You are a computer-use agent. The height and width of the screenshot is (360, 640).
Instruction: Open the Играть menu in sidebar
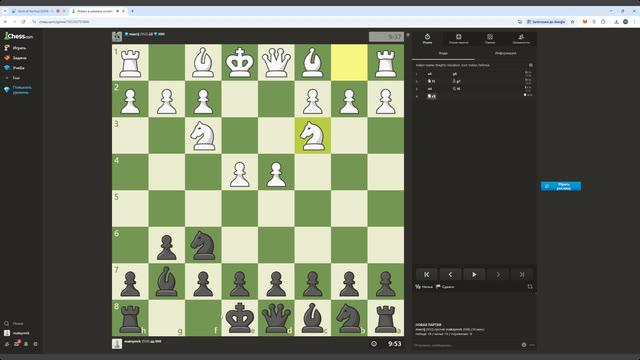pos(16,48)
